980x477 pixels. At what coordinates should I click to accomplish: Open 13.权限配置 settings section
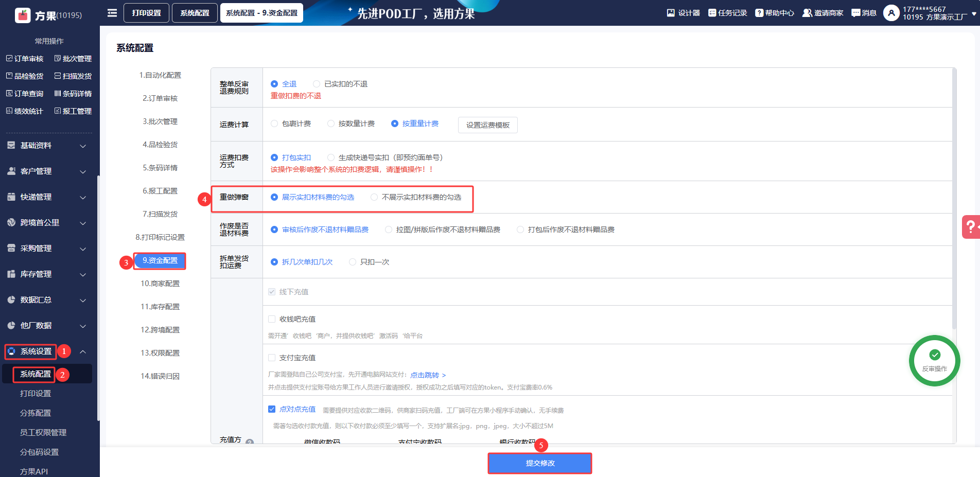(x=160, y=353)
